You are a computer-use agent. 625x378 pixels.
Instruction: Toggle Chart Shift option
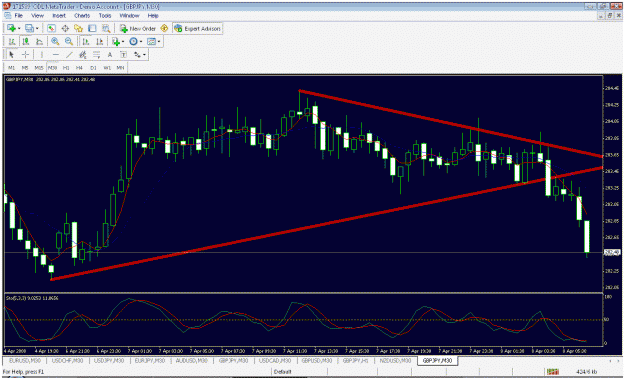click(99, 41)
